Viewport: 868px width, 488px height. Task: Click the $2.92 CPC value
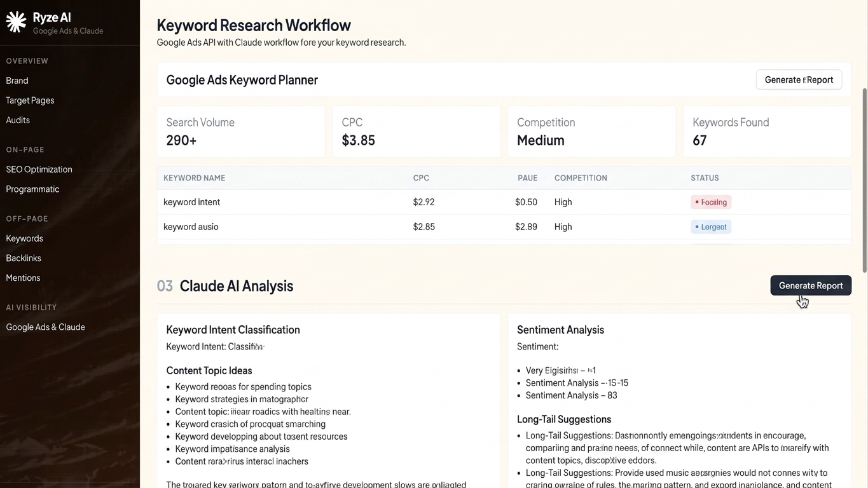tap(424, 202)
